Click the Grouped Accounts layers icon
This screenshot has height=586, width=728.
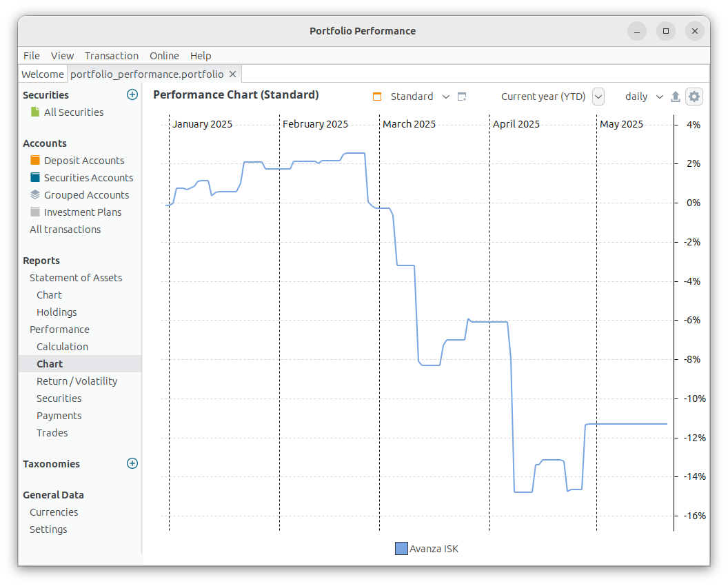coord(36,194)
